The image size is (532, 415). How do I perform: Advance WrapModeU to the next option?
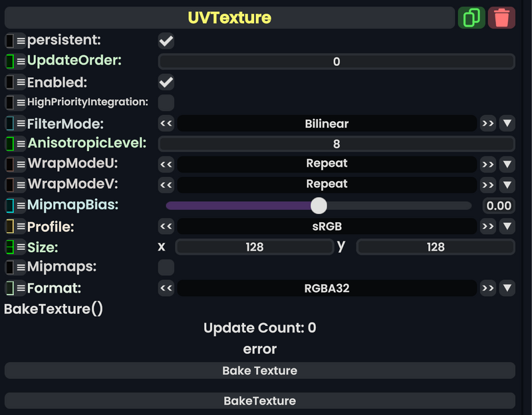[x=487, y=164]
